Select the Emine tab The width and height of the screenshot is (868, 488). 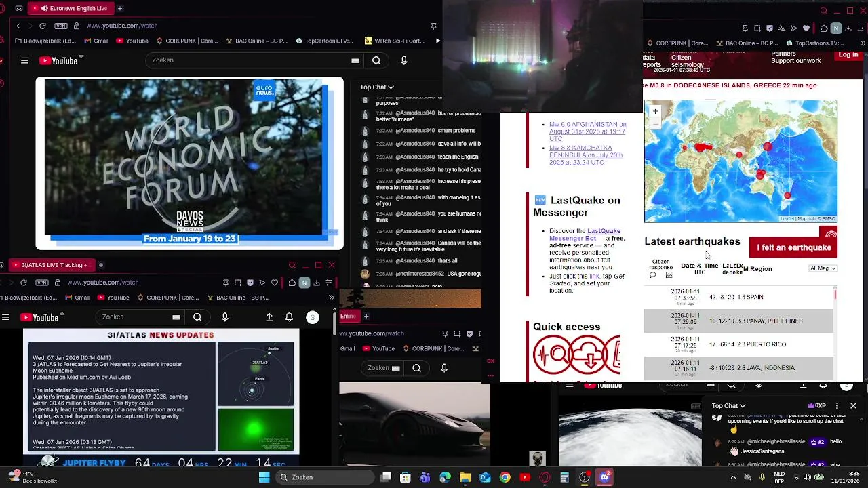click(x=349, y=316)
